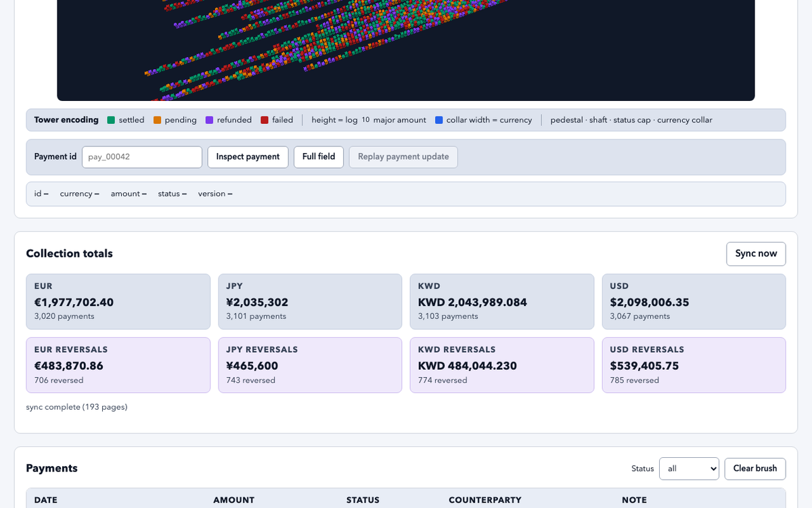Click the Tower encoding label
This screenshot has height=508, width=812.
click(66, 120)
